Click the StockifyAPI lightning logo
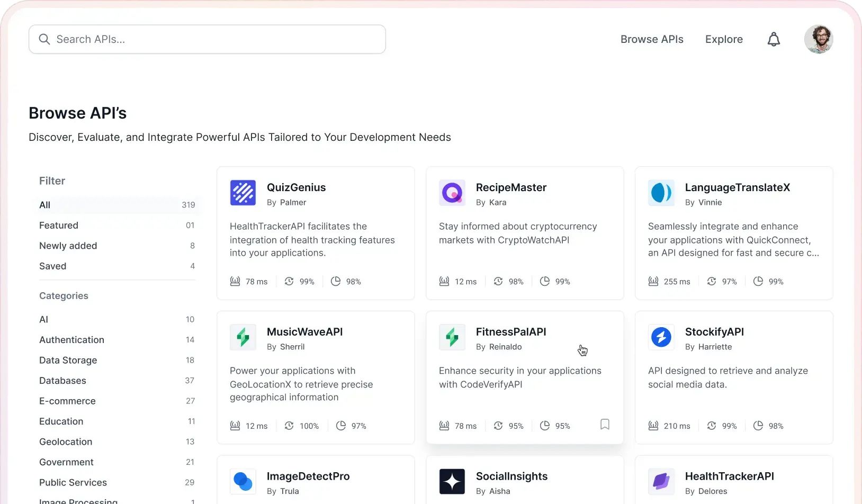 tap(661, 337)
